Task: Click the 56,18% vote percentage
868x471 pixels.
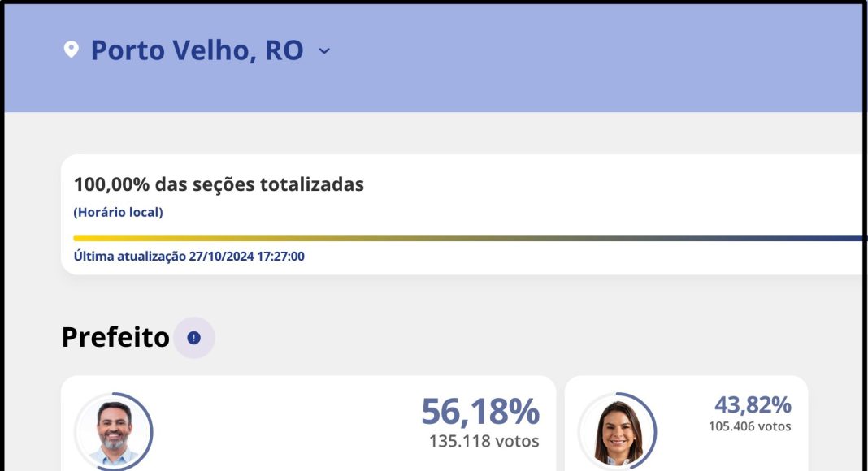Action: click(x=480, y=412)
